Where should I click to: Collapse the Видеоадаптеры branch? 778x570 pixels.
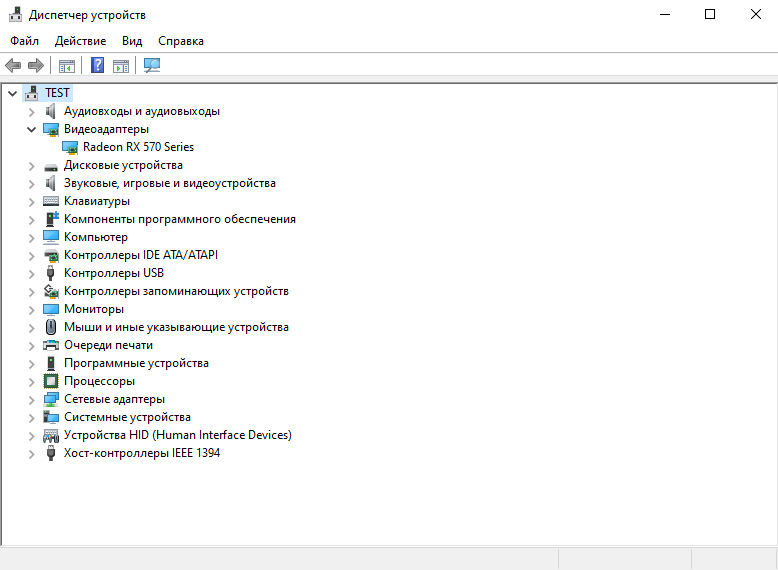[x=31, y=129]
